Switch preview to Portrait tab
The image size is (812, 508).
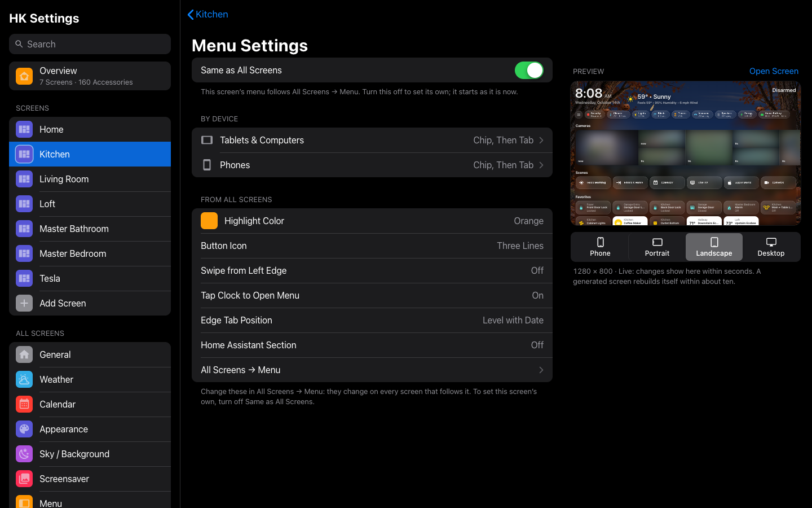coord(657,247)
